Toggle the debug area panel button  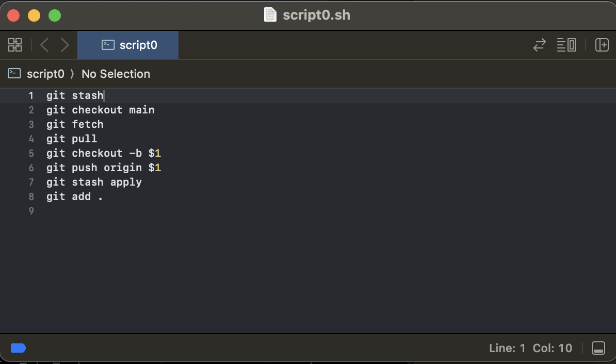tap(598, 348)
